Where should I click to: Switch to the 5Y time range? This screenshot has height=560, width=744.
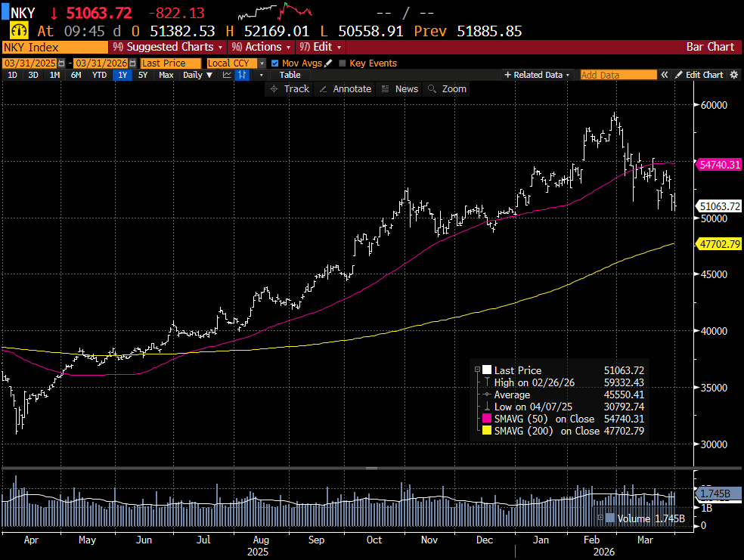[143, 75]
